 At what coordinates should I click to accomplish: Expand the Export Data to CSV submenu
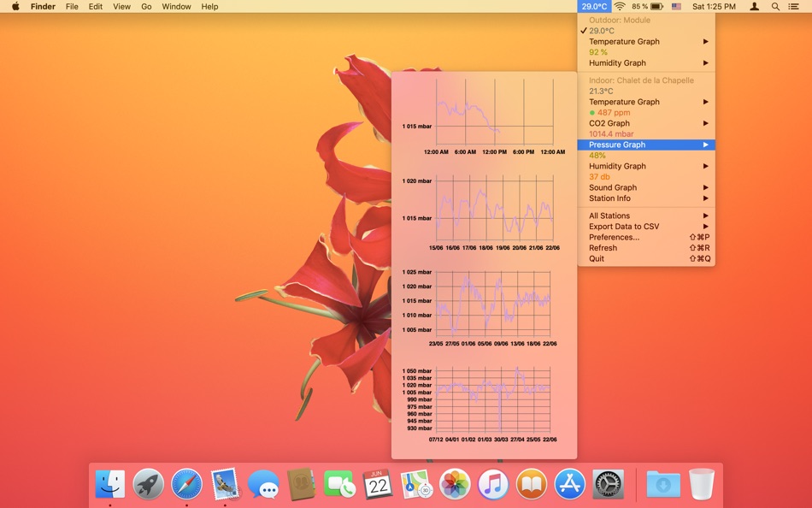[646, 227]
